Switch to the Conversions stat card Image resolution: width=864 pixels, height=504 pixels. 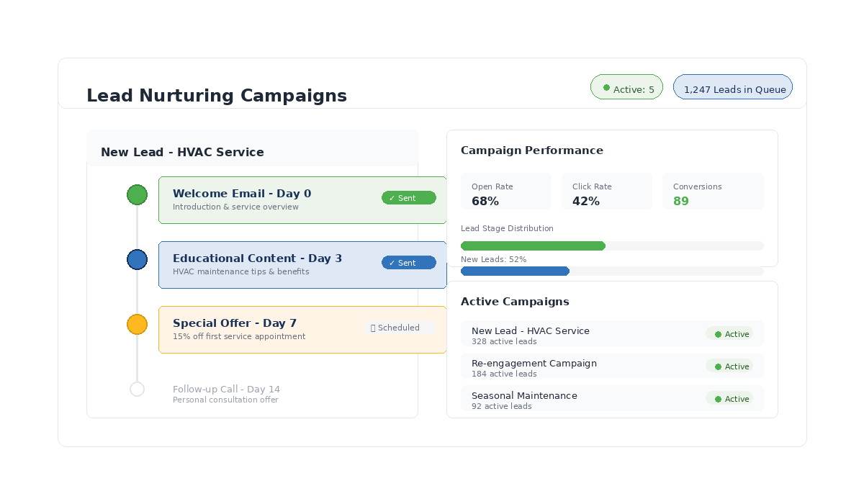[713, 191]
